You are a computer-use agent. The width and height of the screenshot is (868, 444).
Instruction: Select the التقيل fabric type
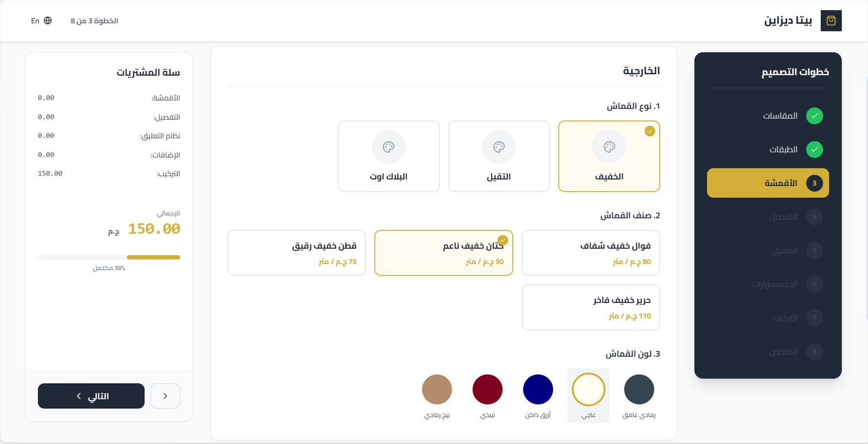click(499, 156)
